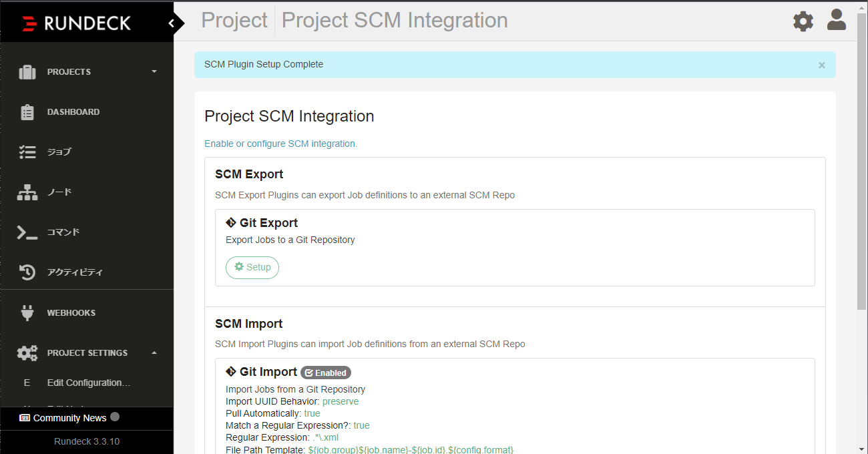Click the Git Import git icon

tap(231, 371)
